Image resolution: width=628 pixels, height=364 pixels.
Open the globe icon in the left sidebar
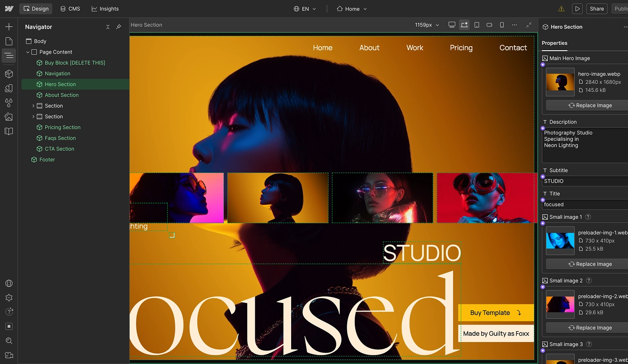pyautogui.click(x=9, y=283)
